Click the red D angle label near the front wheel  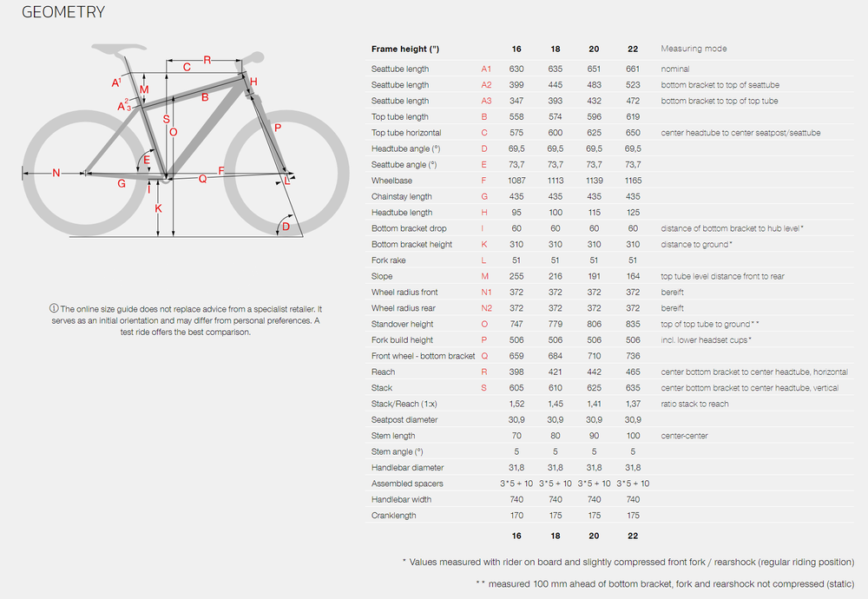[x=286, y=227]
